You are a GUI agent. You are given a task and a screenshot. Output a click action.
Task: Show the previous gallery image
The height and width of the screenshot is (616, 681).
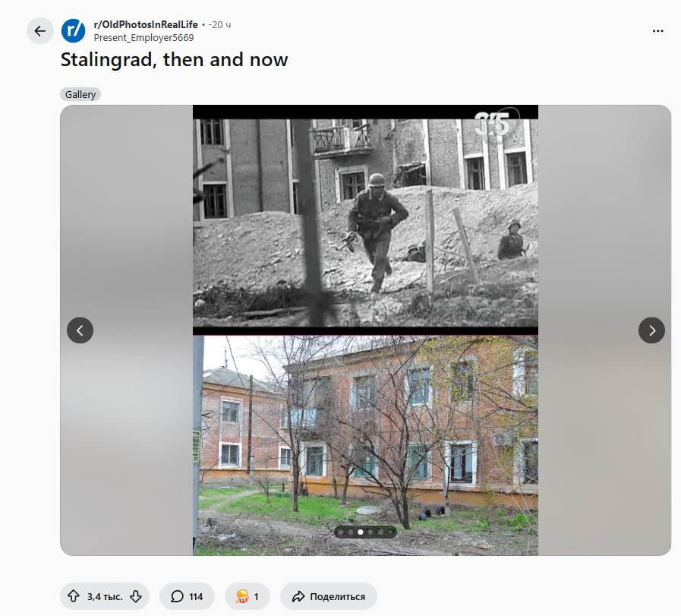tap(80, 330)
